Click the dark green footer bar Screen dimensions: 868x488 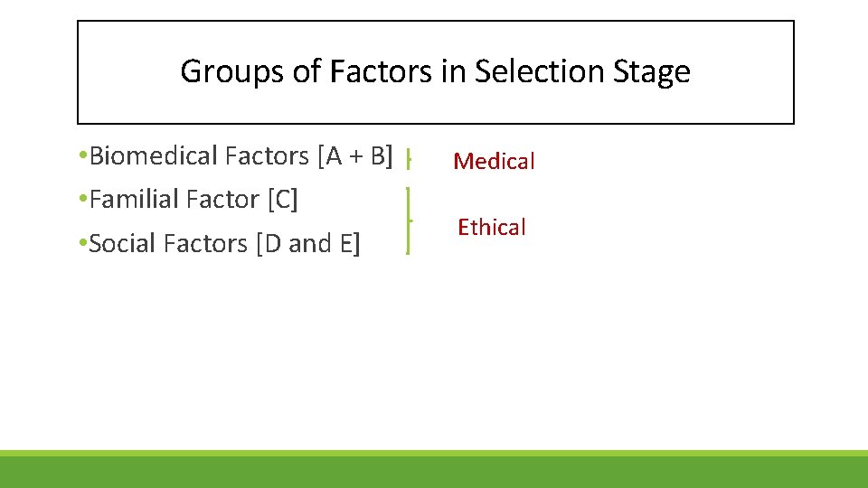[434, 470]
